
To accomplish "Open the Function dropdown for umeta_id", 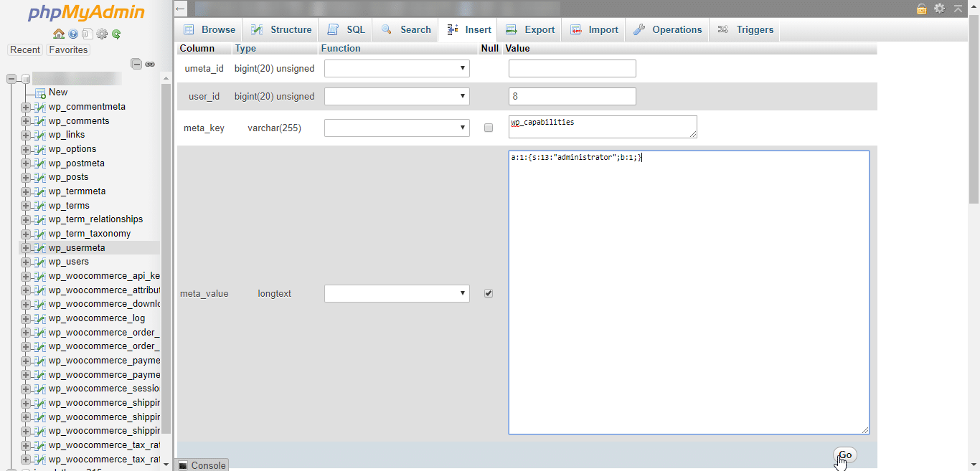I will 397,68.
